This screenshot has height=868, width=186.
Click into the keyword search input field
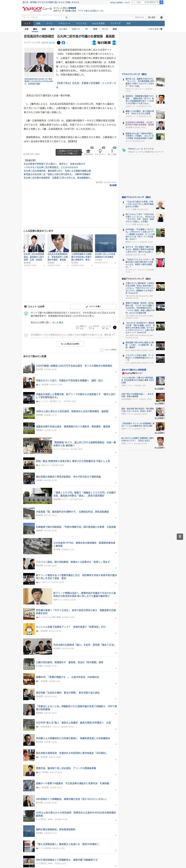point(44,18)
